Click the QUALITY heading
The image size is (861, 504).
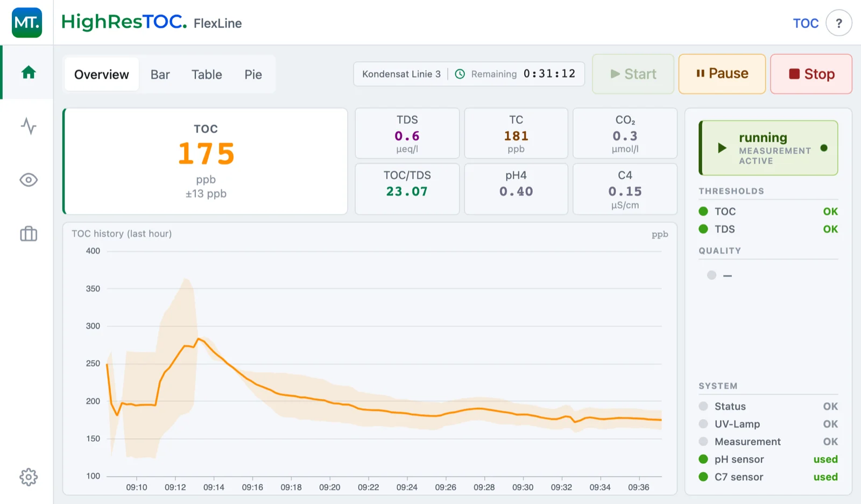pos(720,251)
